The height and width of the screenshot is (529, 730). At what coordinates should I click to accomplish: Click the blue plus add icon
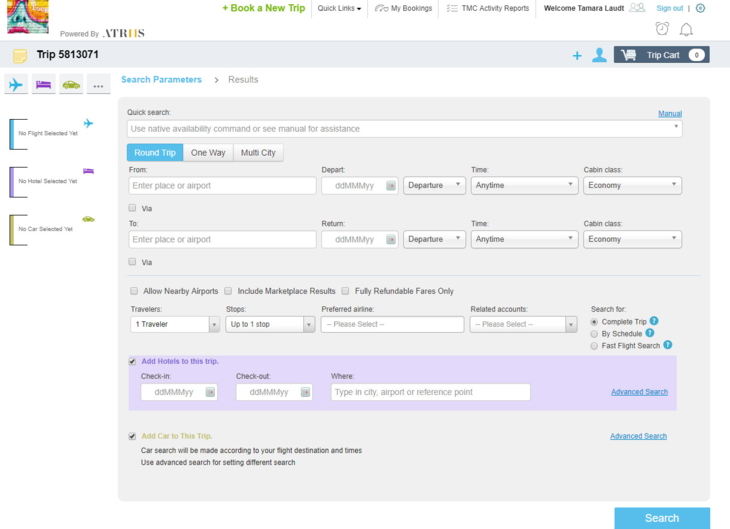click(577, 56)
